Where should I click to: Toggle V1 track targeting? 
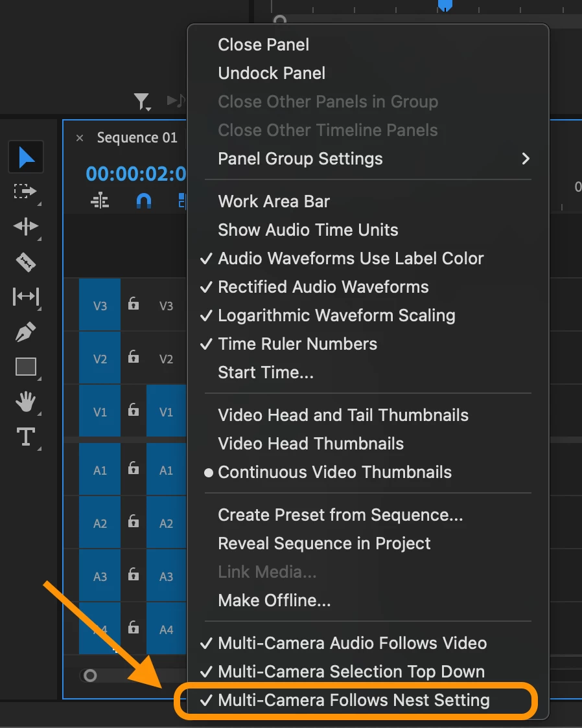167,411
